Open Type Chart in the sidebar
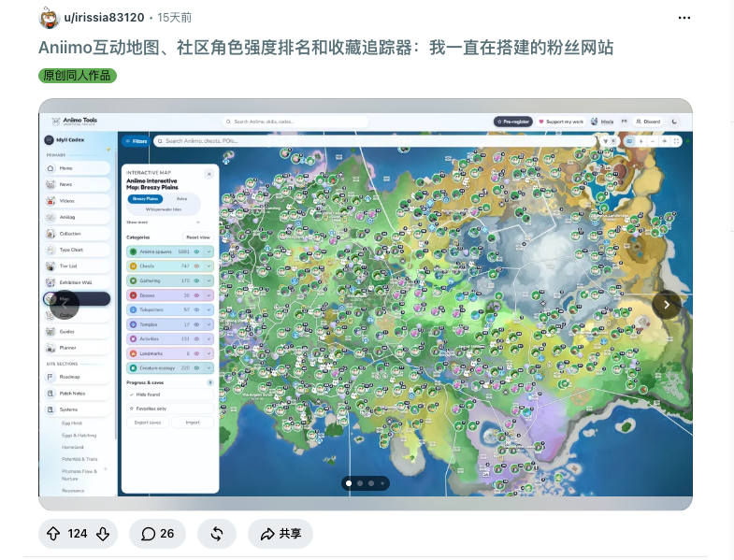 78,250
